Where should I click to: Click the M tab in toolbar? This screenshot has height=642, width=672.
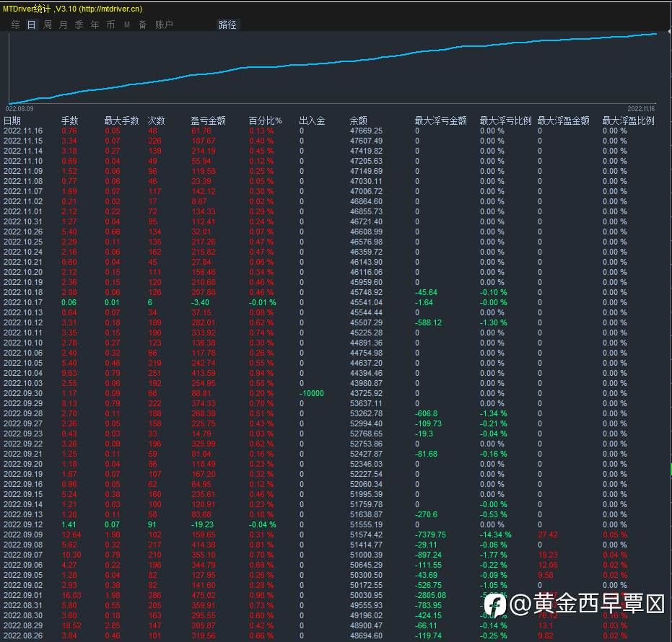pyautogui.click(x=127, y=25)
